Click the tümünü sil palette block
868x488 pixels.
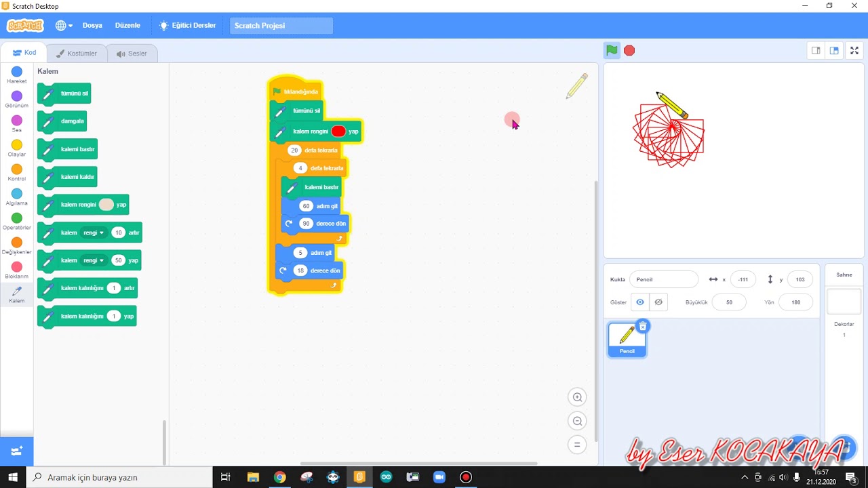pyautogui.click(x=64, y=94)
